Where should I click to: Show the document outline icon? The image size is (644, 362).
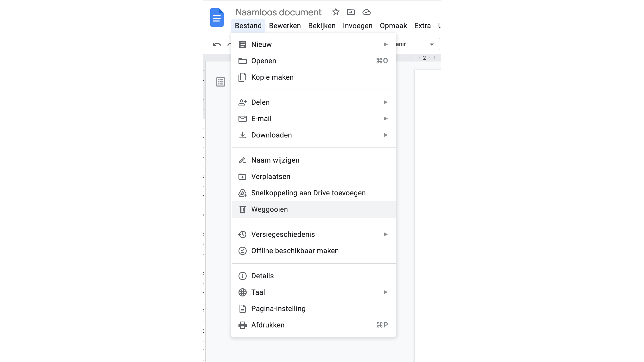[x=220, y=82]
